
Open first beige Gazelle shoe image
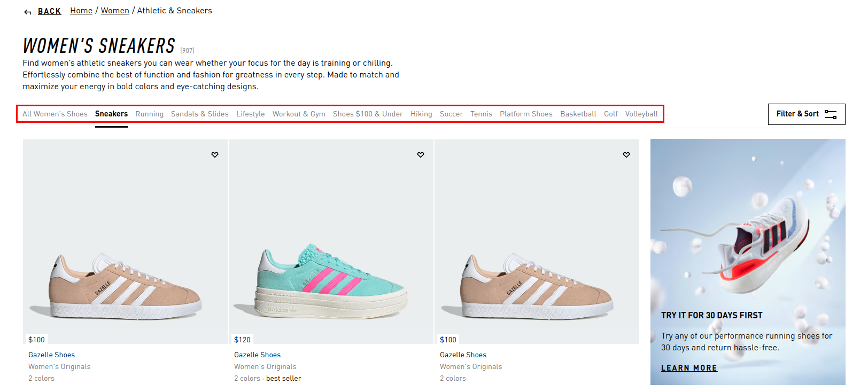(125, 241)
